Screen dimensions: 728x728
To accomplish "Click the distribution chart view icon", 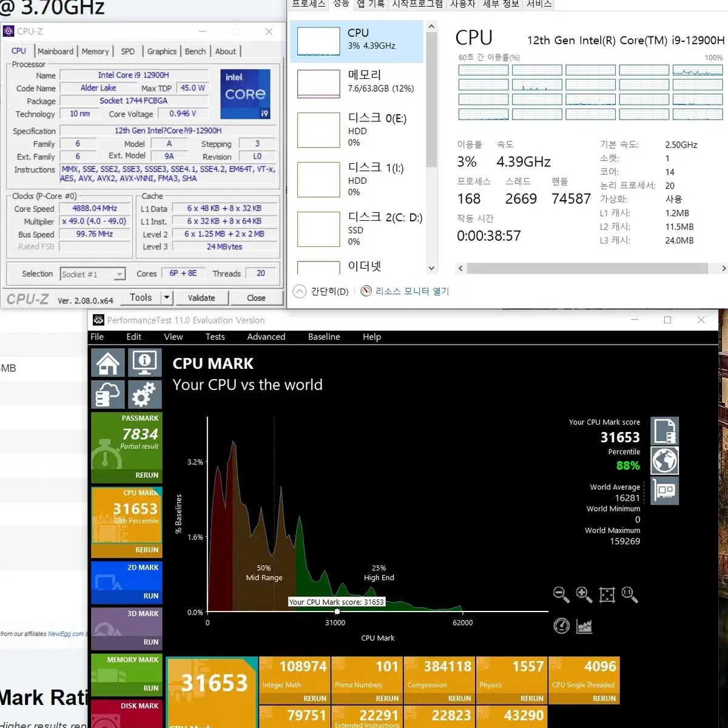I will tap(584, 625).
